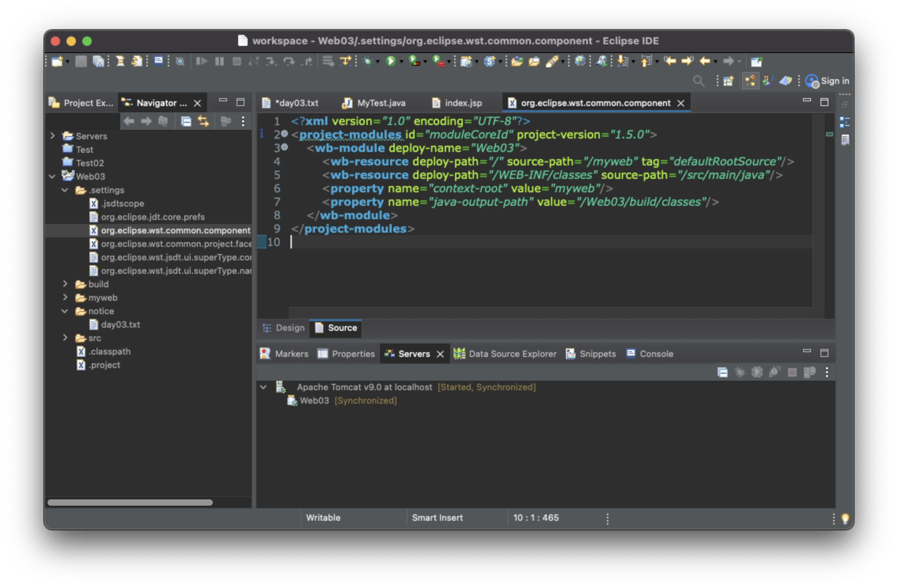
Task: Click Open Perspective icon
Action: click(x=728, y=81)
